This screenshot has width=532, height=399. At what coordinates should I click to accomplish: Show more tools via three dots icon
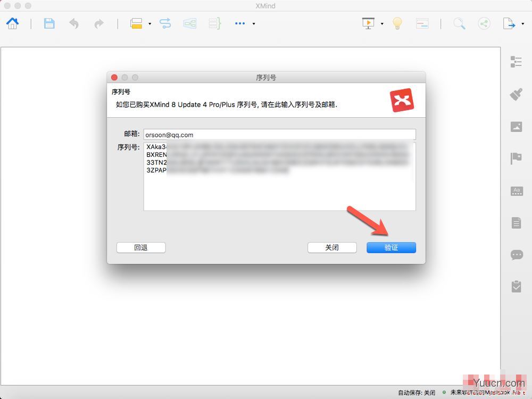(240, 23)
